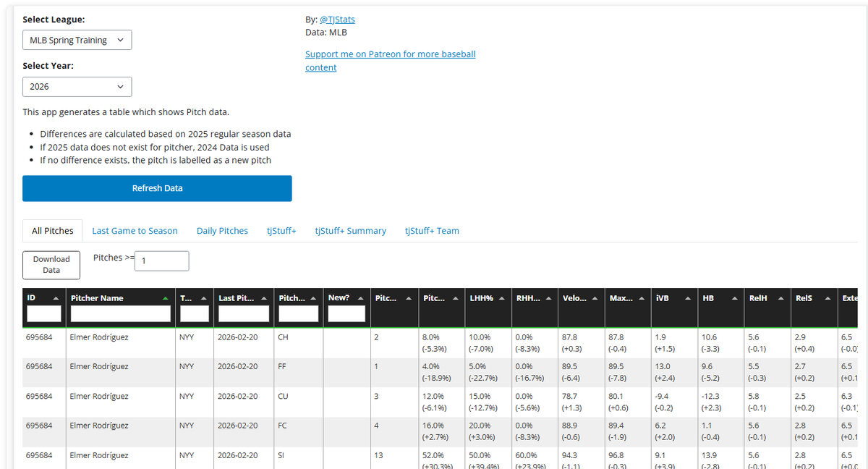Focus the Pitches >= number field

pyautogui.click(x=162, y=261)
